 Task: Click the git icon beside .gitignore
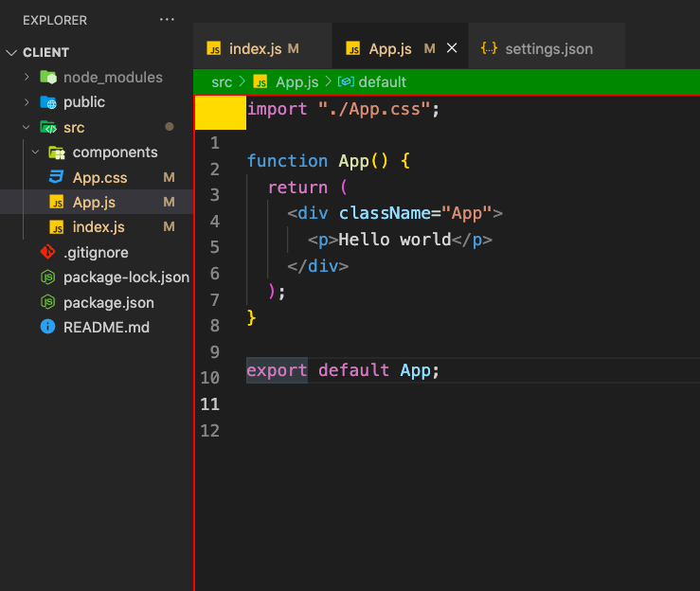(x=47, y=252)
